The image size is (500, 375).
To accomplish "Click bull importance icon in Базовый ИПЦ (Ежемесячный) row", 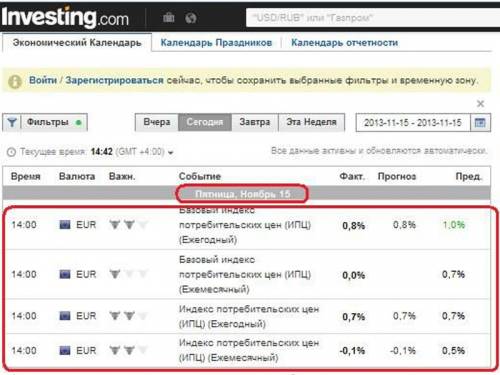I will (128, 274).
